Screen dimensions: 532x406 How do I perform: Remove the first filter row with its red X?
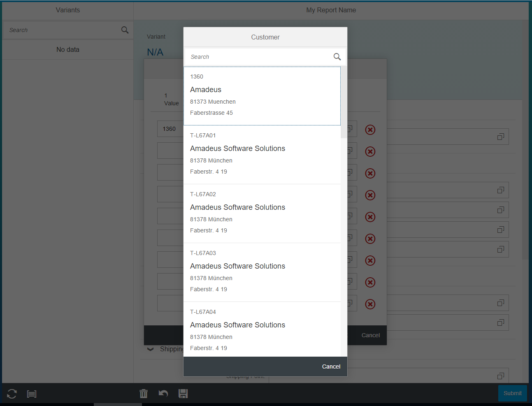(370, 130)
